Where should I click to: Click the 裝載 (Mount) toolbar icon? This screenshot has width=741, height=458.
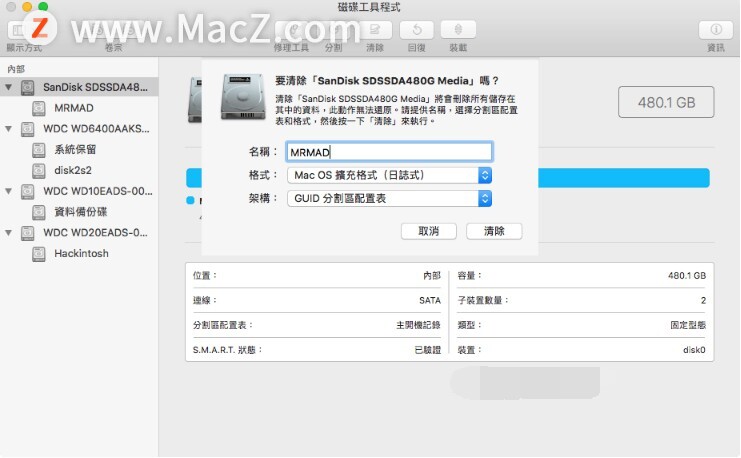458,30
